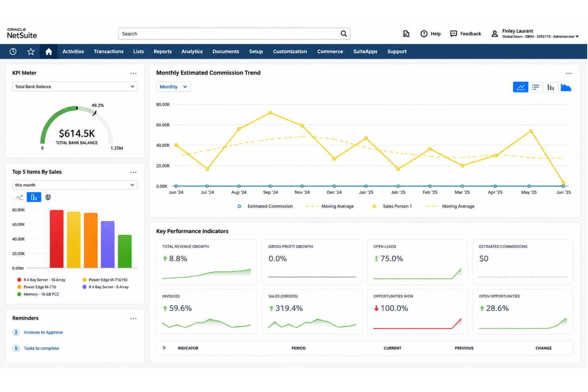Open Reminders portlet options menu

pos(133,319)
